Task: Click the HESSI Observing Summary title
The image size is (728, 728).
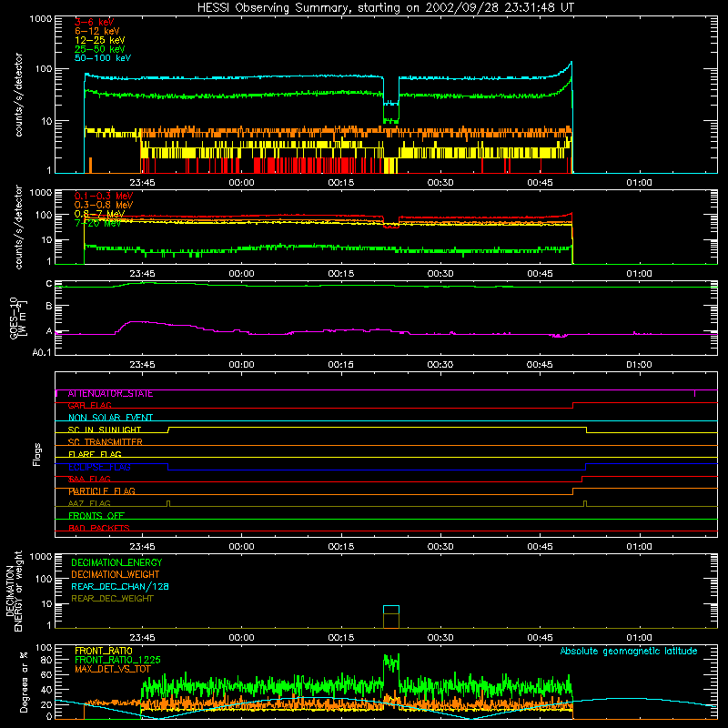Action: click(385, 8)
